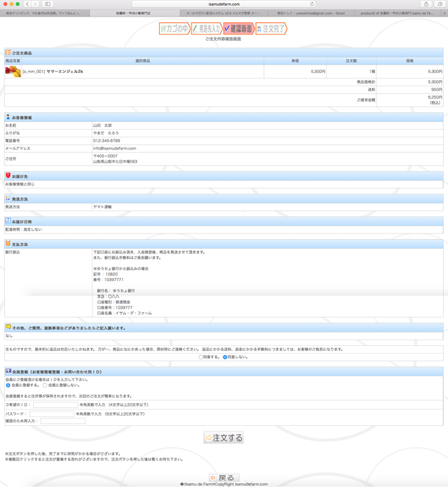
Task: Reload the page with the refresh icon
Action: pos(312,4)
